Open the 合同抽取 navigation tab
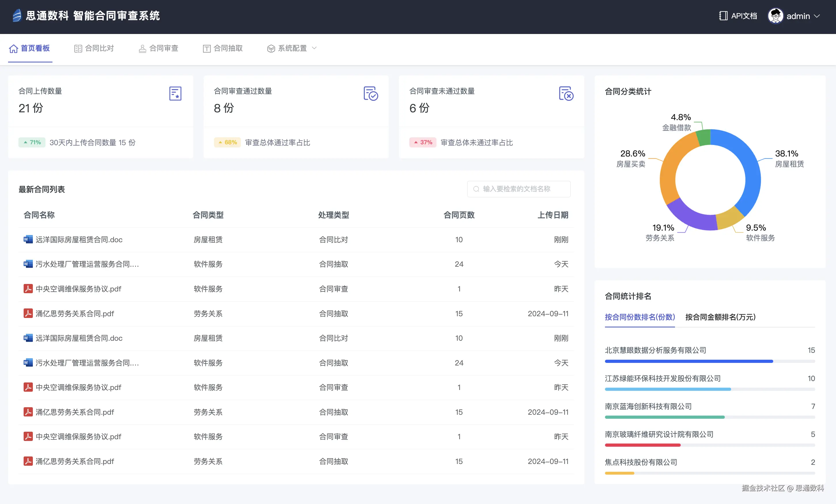 (223, 48)
